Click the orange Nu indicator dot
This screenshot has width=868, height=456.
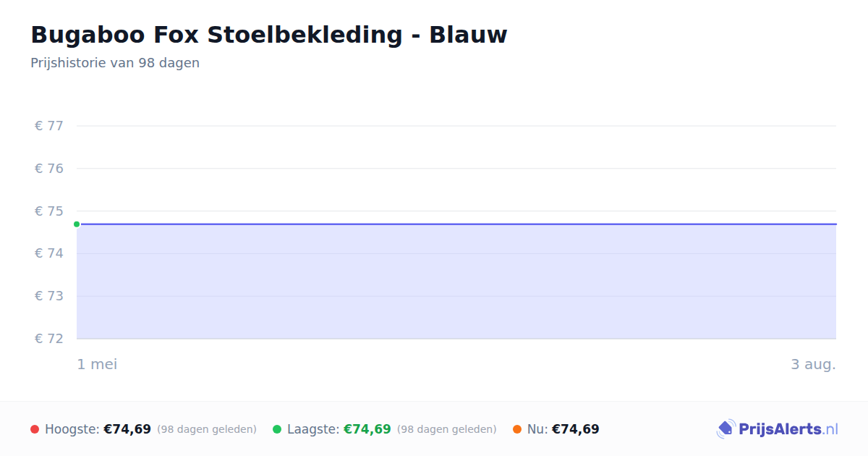coord(517,429)
